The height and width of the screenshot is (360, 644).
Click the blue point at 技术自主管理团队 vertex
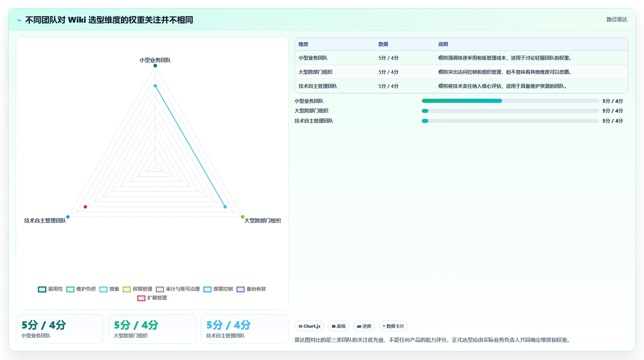(x=68, y=217)
